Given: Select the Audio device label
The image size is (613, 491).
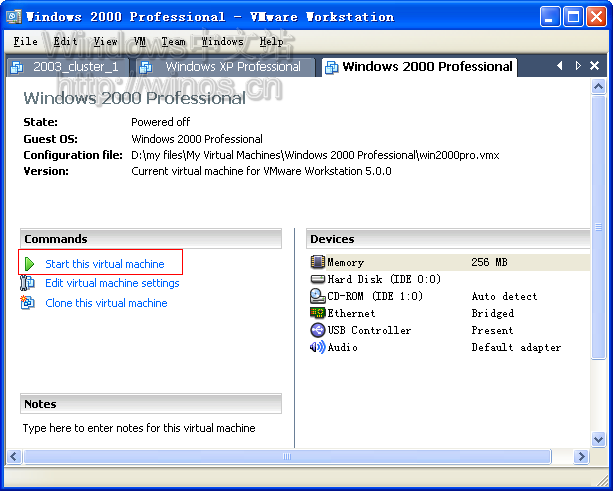Looking at the screenshot, I should [x=342, y=347].
